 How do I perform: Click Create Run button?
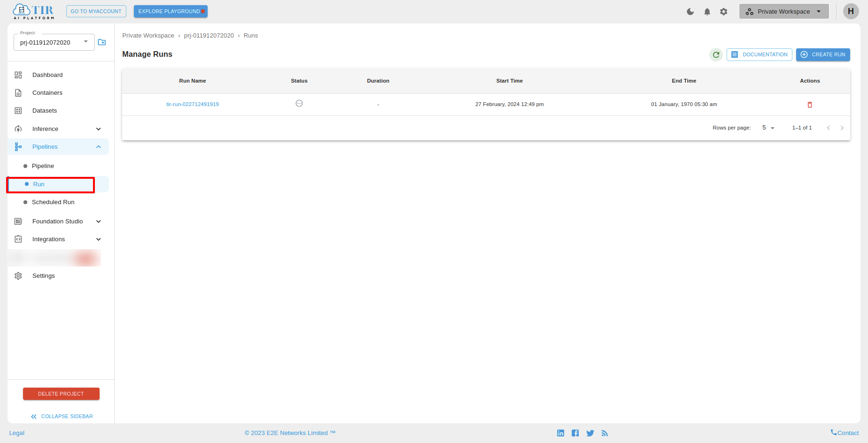coord(823,55)
